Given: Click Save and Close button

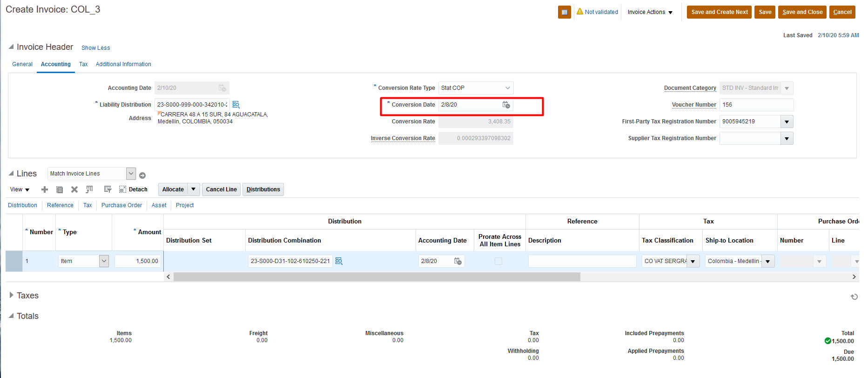Looking at the screenshot, I should pos(802,12).
